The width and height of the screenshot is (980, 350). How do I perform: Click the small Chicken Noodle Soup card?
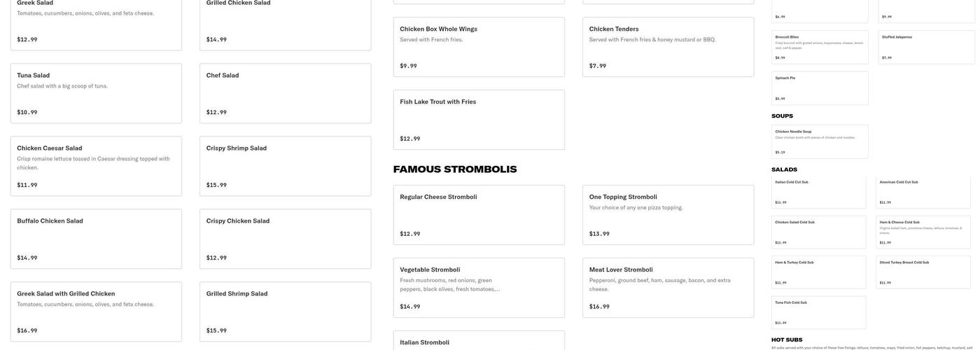click(820, 142)
